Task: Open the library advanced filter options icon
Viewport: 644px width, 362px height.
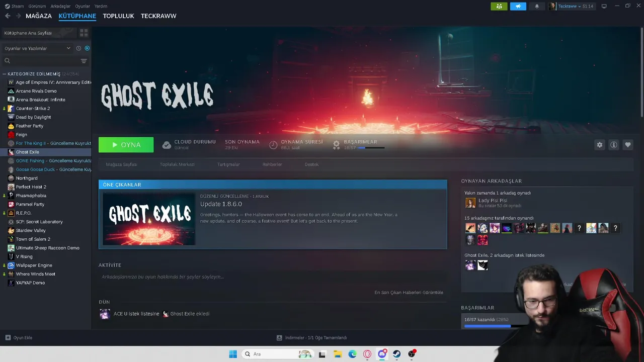Action: click(84, 61)
